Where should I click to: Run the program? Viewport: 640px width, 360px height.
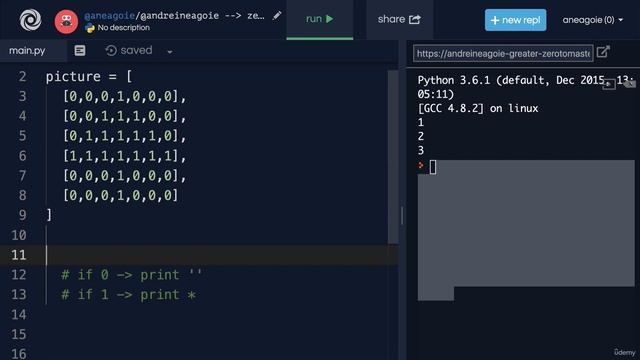[320, 19]
